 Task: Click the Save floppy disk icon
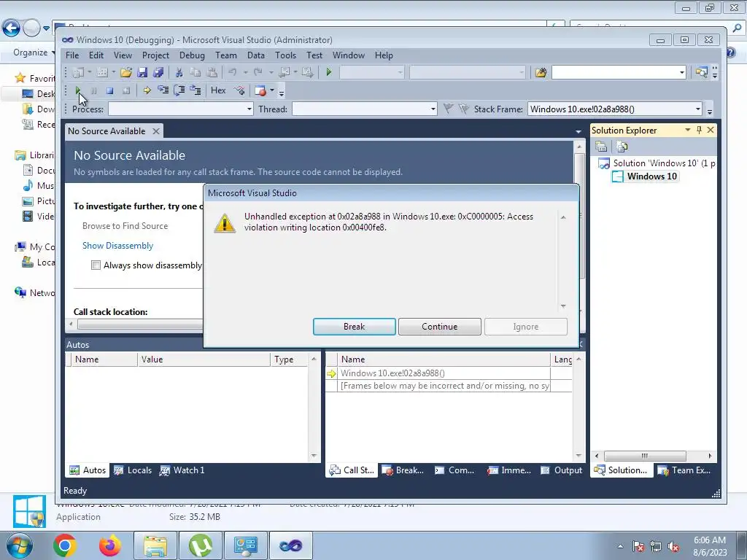142,72
